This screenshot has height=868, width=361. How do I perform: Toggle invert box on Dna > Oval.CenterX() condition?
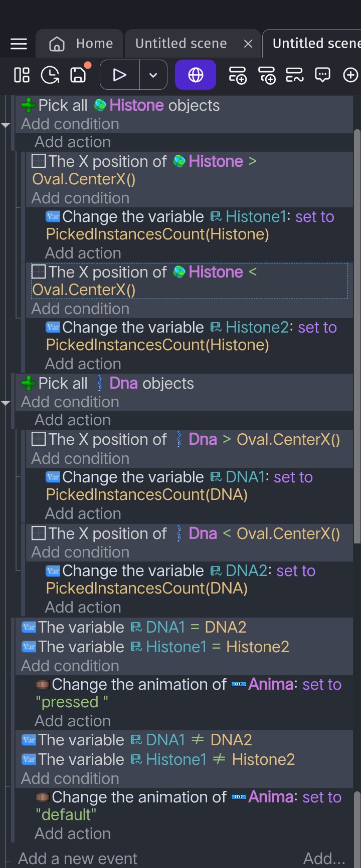[38, 439]
